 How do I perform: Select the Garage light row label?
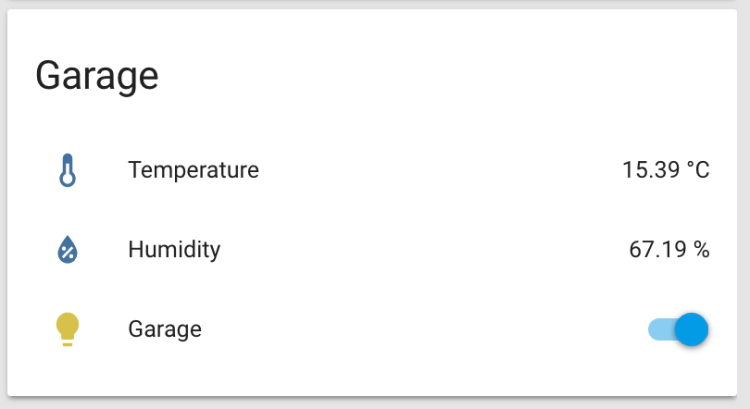[x=165, y=329]
